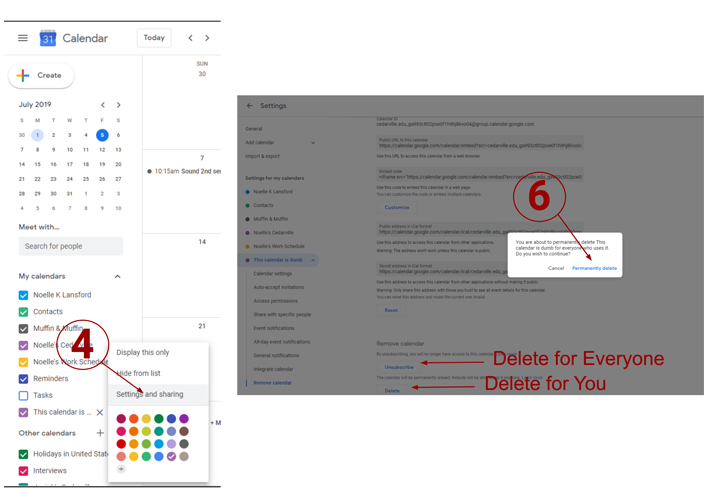The image size is (704, 504).
Task: Choose Display this only from menu
Action: click(x=142, y=352)
